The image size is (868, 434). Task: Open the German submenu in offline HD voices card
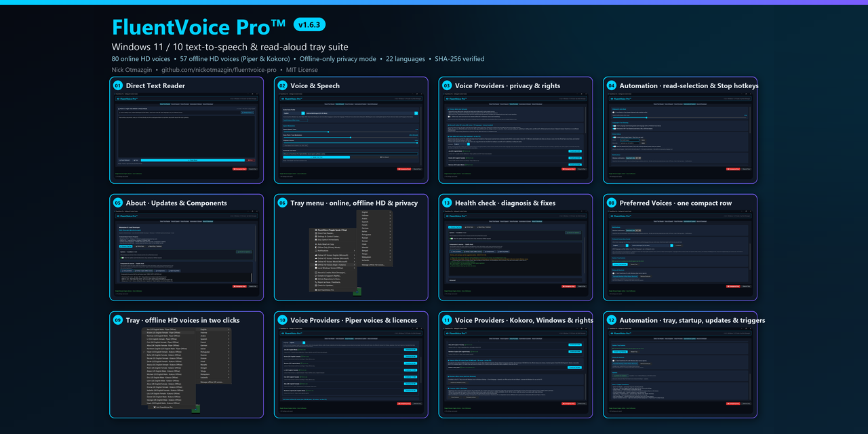214,345
